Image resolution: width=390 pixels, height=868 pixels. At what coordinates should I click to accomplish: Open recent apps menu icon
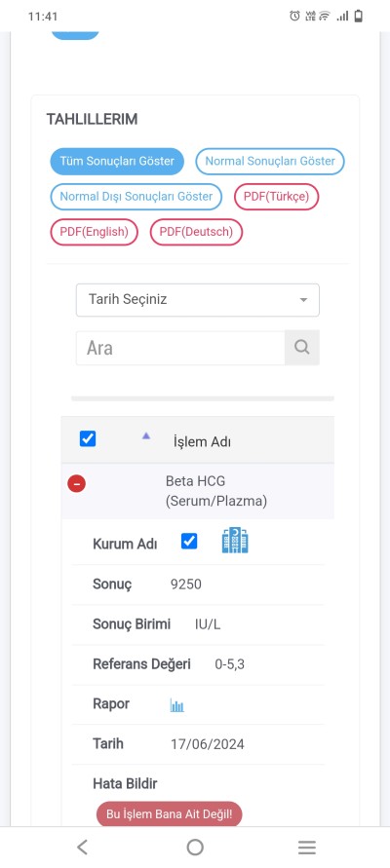(307, 847)
